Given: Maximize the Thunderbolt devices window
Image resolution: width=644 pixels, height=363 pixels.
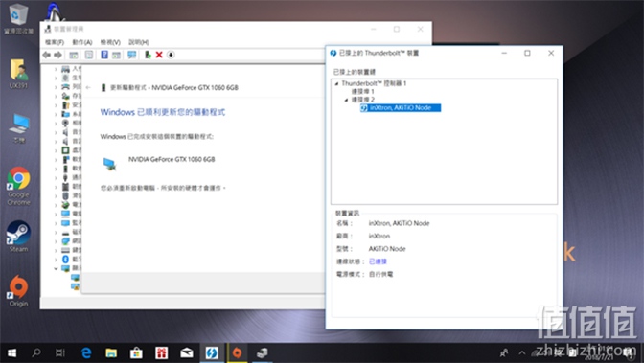Looking at the screenshot, I should point(527,53).
